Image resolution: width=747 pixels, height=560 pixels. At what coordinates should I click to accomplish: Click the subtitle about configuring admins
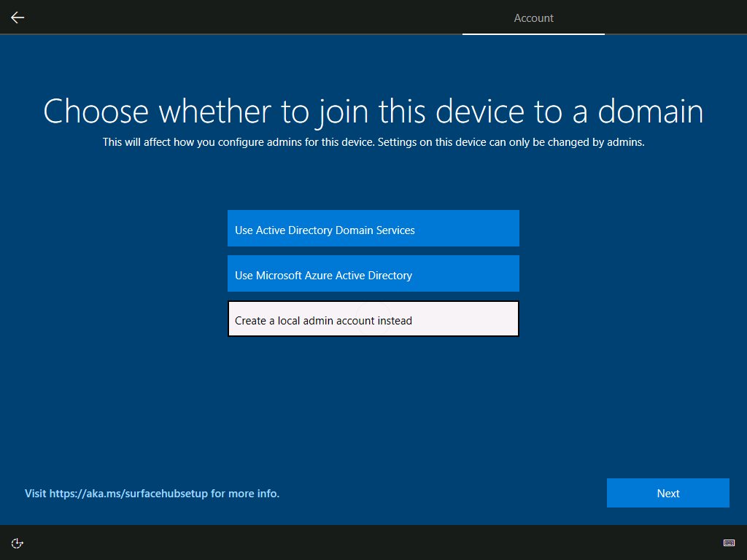tap(373, 142)
